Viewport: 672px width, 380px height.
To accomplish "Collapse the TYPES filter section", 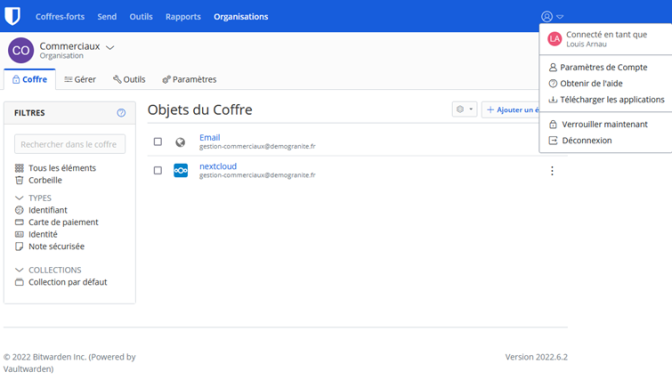I will pos(19,198).
